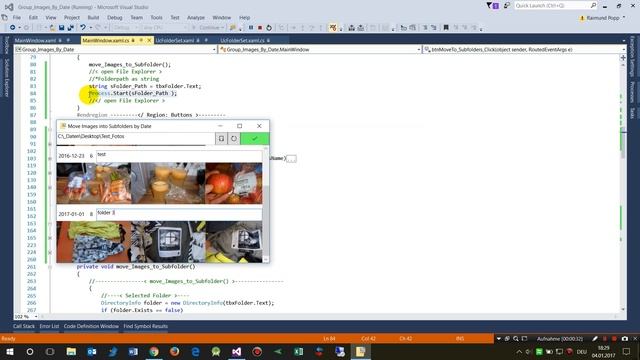
Task: Click the Windows Start button
Action: pyautogui.click(x=9, y=351)
